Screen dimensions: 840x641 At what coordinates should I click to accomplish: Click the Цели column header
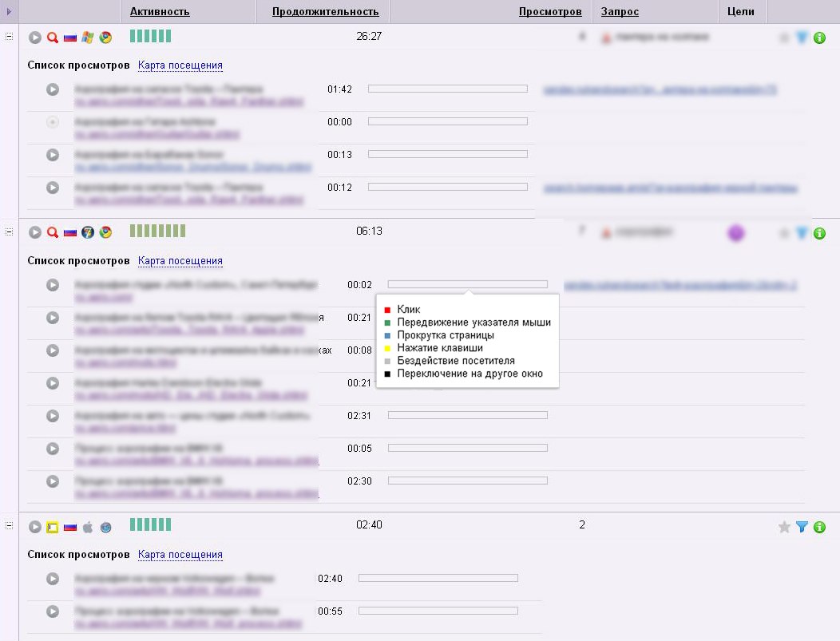click(x=741, y=11)
